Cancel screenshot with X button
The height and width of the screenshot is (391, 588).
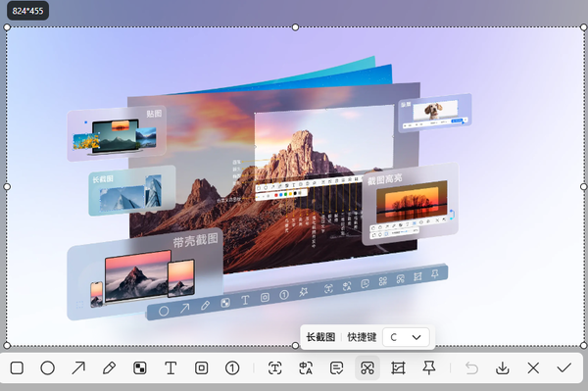click(533, 367)
